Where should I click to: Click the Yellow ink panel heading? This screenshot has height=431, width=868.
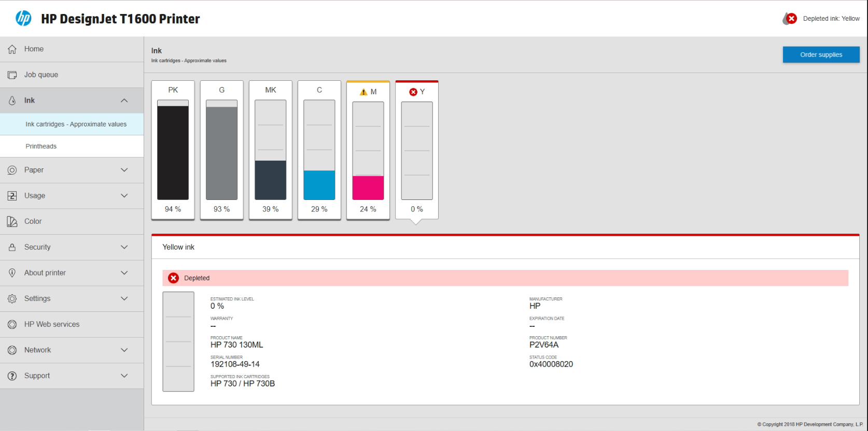[178, 247]
